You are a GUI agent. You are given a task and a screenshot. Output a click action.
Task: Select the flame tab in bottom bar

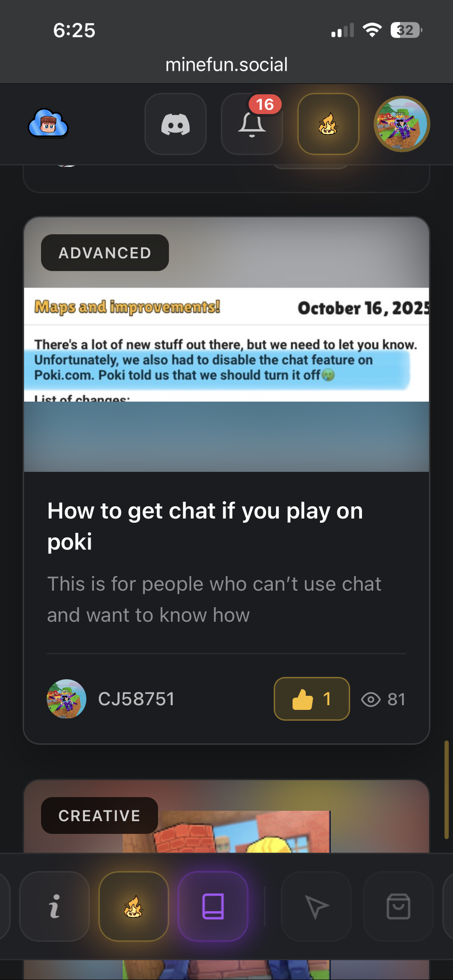(134, 906)
